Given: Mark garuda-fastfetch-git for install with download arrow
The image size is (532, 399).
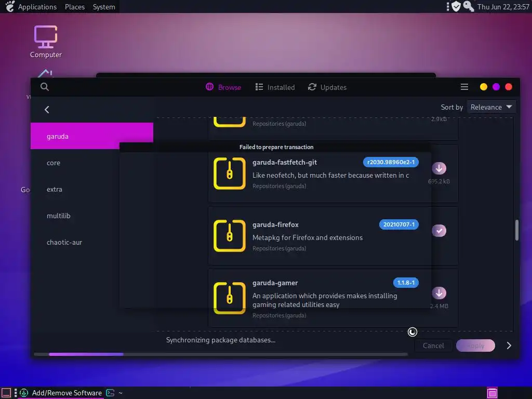Looking at the screenshot, I should point(438,168).
